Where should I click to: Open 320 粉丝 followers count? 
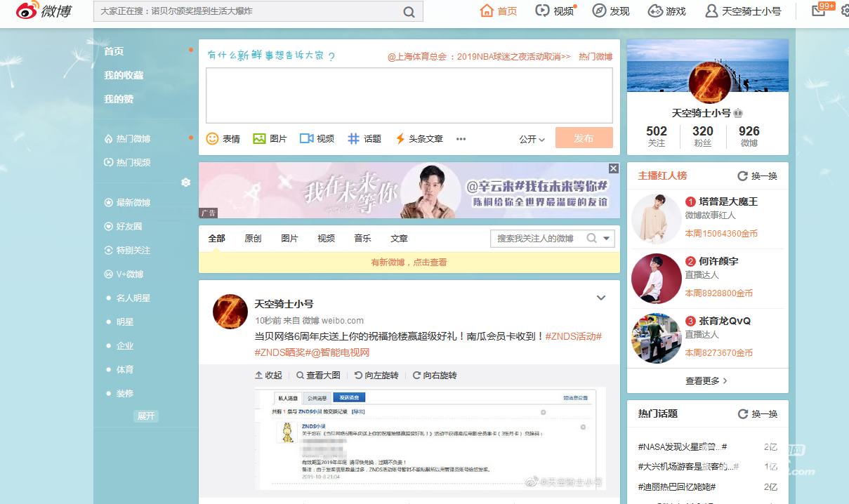703,135
